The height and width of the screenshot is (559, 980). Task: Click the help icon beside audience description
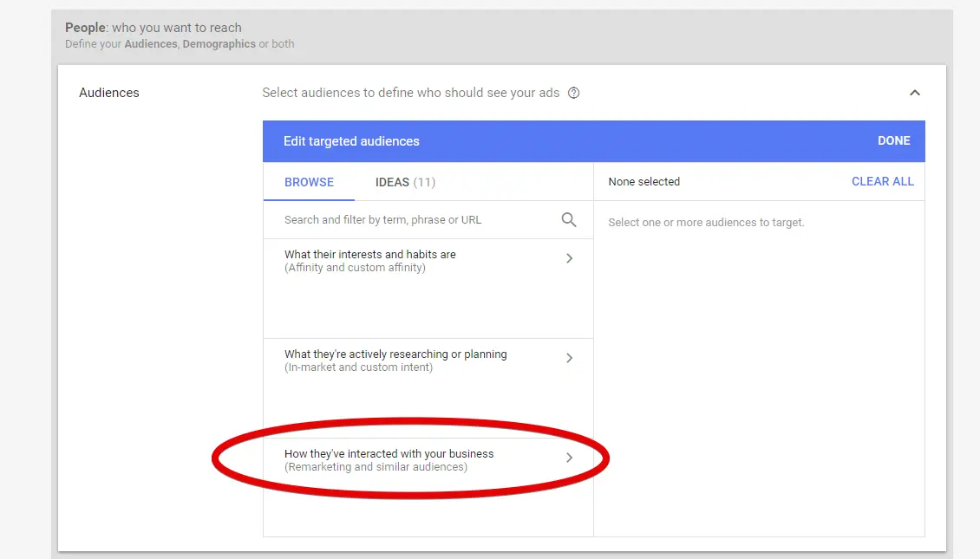(x=573, y=93)
